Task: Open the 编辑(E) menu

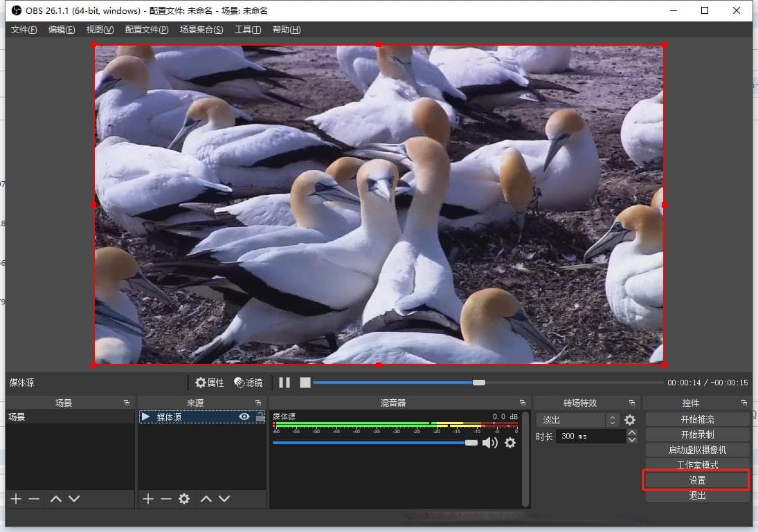Action: tap(62, 30)
